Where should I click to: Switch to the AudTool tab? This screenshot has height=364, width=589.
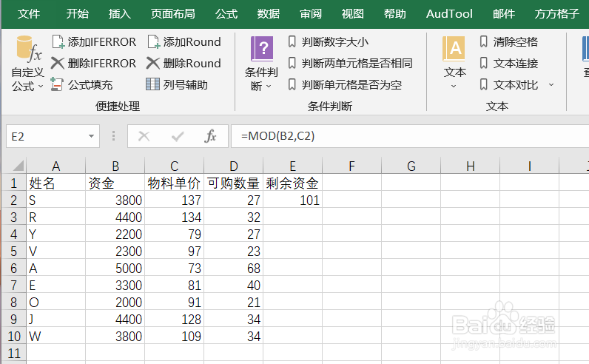click(x=449, y=14)
